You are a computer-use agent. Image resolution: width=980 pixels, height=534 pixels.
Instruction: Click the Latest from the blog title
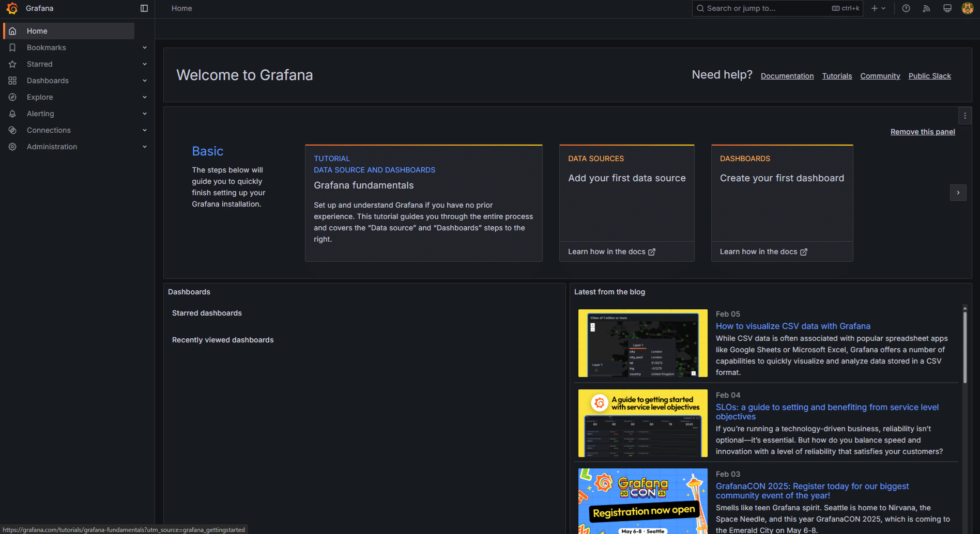[609, 292]
